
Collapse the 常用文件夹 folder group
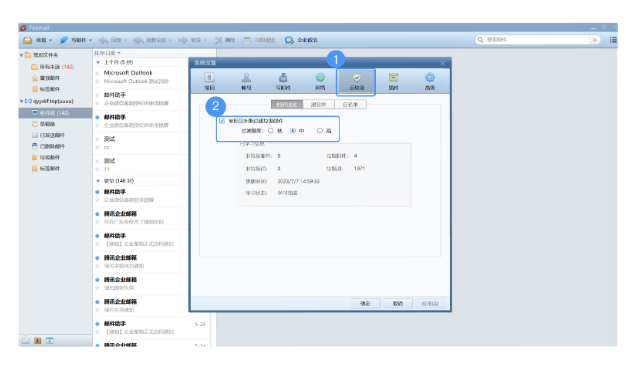(x=22, y=55)
